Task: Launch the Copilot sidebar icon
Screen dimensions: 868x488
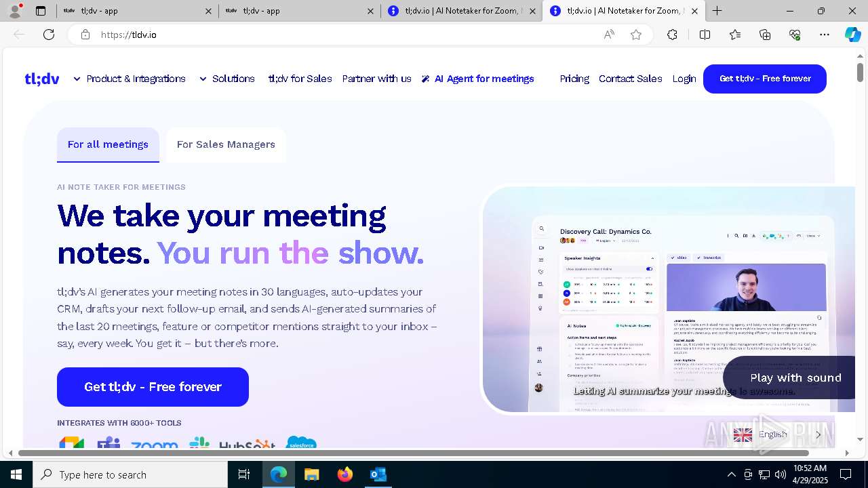Action: [x=852, y=35]
